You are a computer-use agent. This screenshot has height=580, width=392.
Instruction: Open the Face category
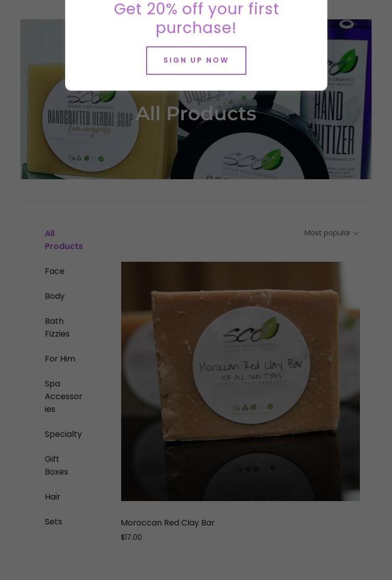54,271
